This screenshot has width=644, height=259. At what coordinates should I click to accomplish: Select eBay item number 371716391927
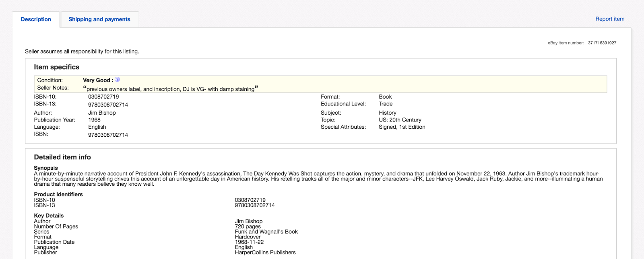tap(602, 43)
